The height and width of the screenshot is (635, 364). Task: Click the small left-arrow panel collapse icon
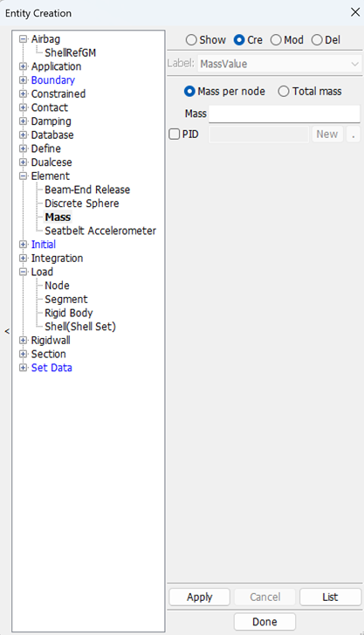coord(7,332)
